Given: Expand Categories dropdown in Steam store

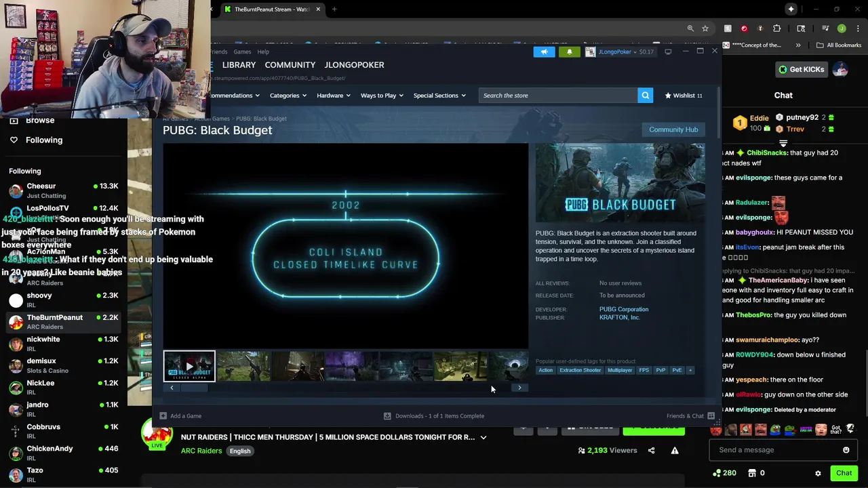Looking at the screenshot, I should click(288, 96).
